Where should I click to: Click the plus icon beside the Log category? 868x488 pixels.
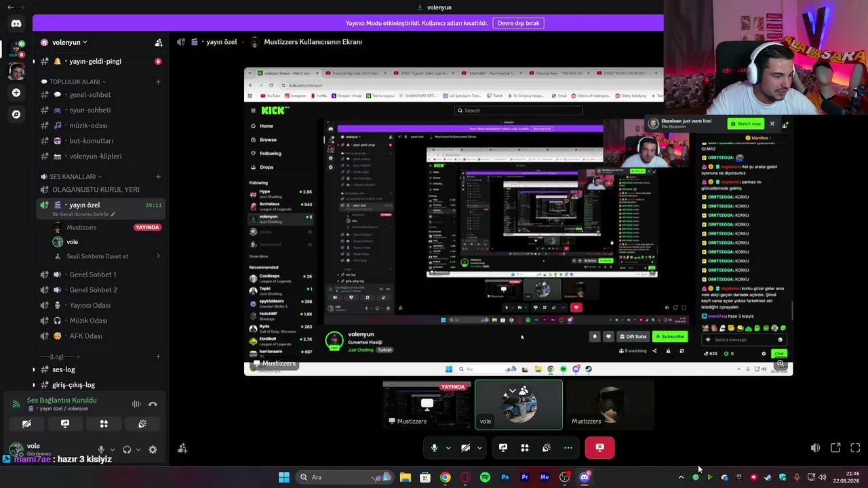tap(158, 357)
